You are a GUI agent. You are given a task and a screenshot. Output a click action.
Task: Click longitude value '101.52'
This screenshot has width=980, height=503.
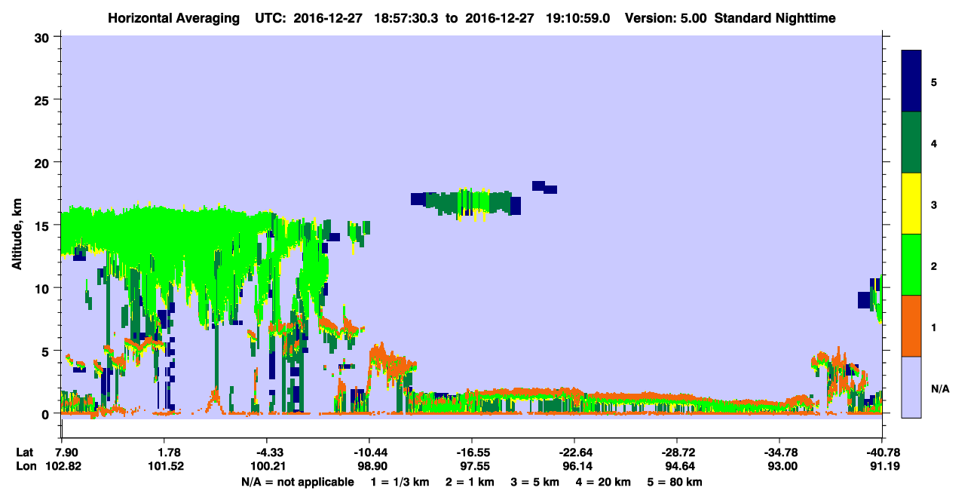tap(164, 466)
